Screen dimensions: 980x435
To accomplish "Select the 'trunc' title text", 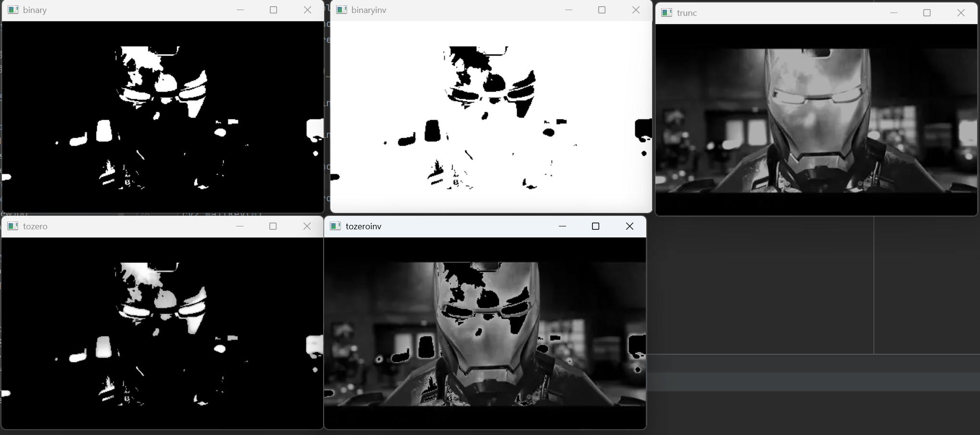I will point(687,13).
